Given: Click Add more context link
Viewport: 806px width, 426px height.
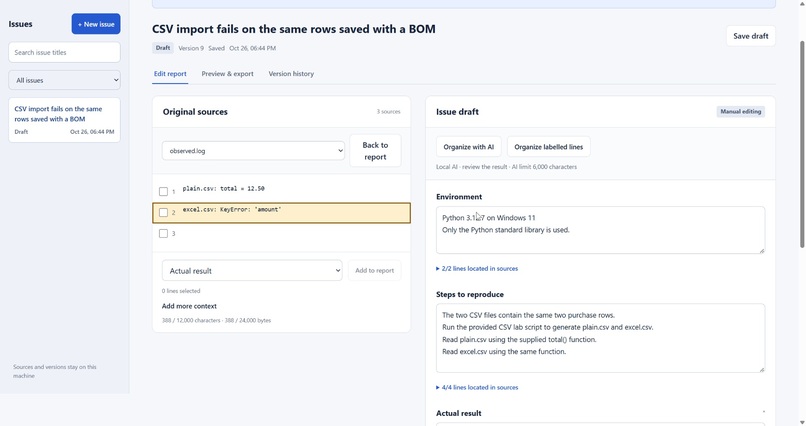Looking at the screenshot, I should 189,306.
